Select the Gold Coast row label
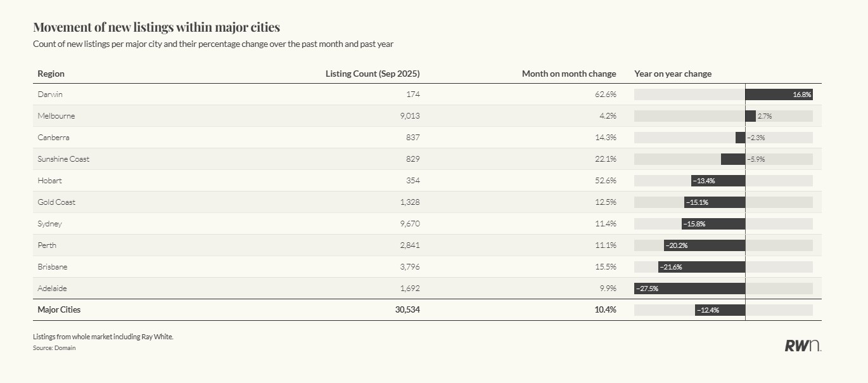The image size is (868, 383). click(56, 202)
